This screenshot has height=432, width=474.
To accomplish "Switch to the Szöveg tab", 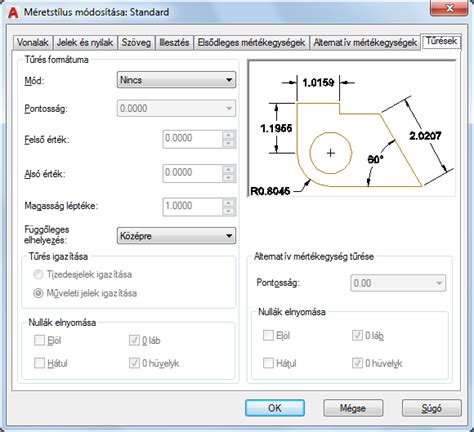I will [x=136, y=43].
